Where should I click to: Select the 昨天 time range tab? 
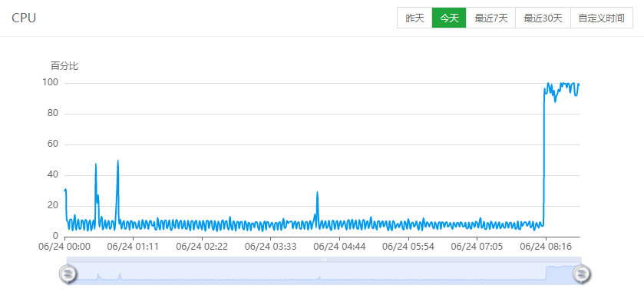414,18
